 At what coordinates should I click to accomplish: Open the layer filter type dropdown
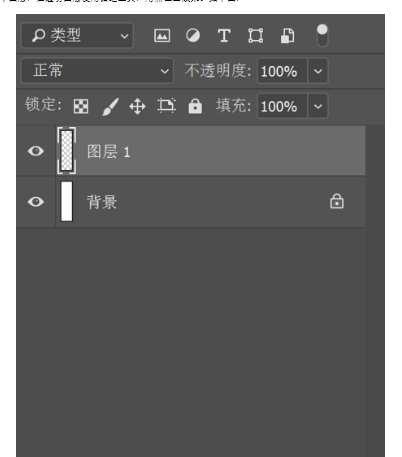[x=77, y=35]
